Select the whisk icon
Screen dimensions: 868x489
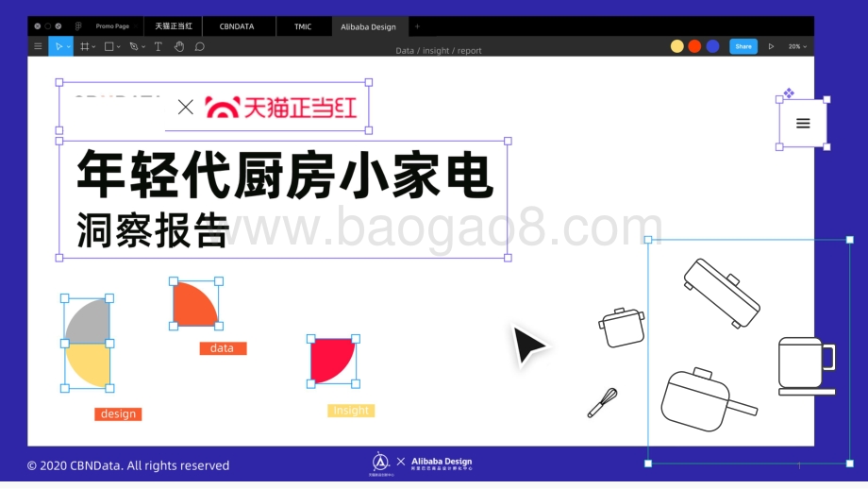602,402
